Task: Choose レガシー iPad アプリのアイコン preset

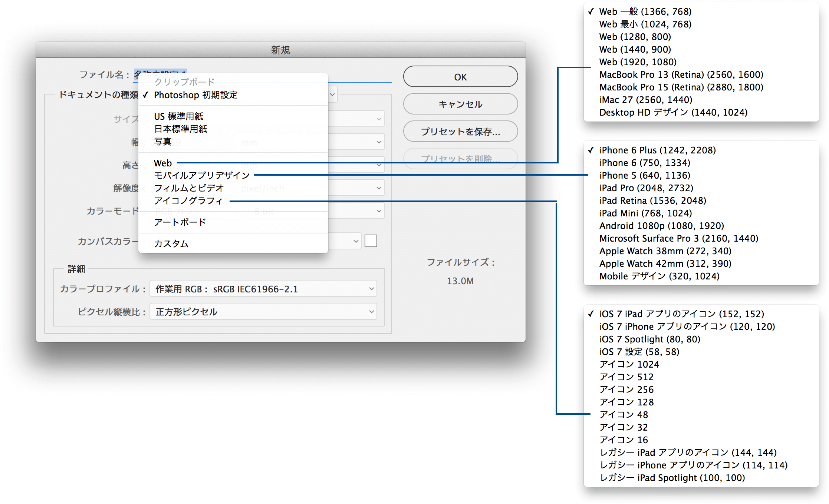Action: 701,452
